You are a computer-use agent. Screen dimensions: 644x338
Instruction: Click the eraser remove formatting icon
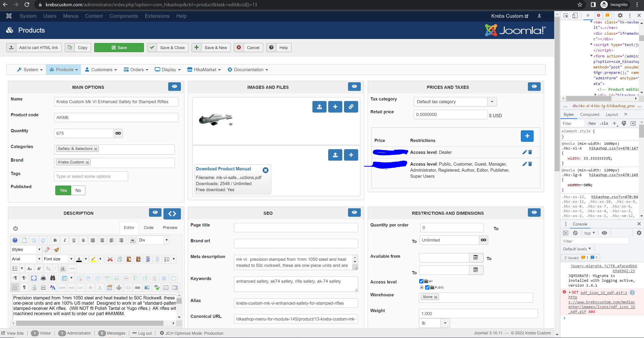click(47, 250)
